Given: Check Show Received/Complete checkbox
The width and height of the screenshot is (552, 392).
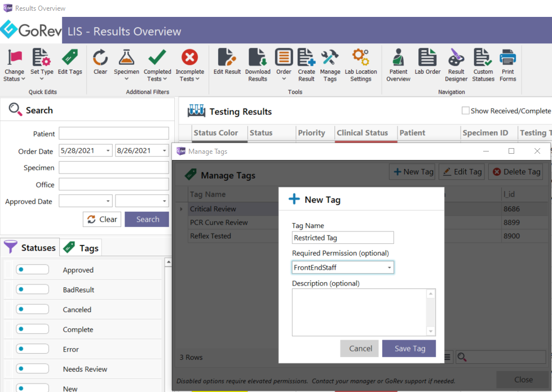Looking at the screenshot, I should 465,111.
